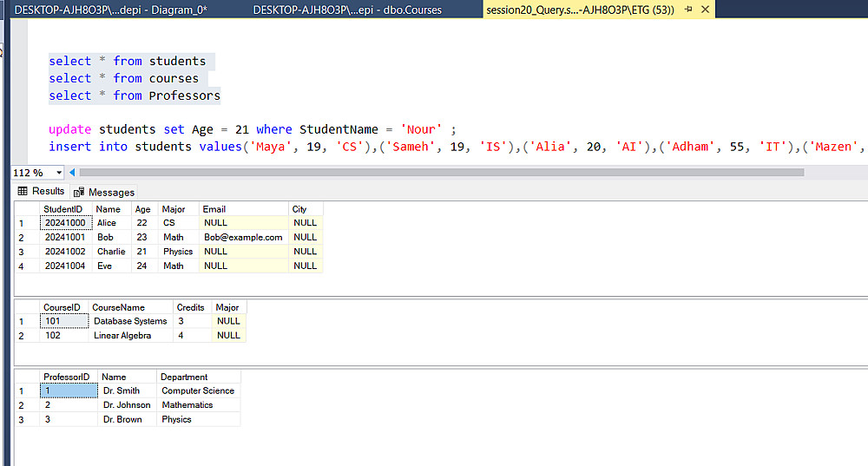Click the Age column header
868x466 pixels.
click(144, 209)
